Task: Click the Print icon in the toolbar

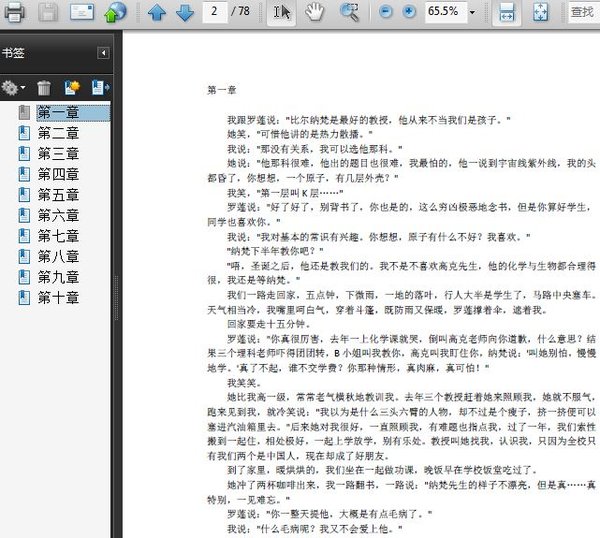Action: 14,12
